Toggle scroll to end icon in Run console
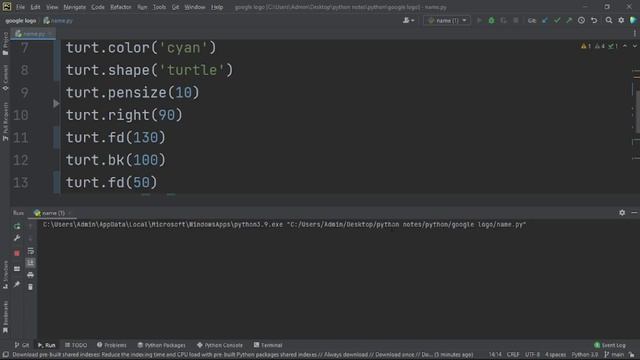This screenshot has height=360, width=640. 31,263
